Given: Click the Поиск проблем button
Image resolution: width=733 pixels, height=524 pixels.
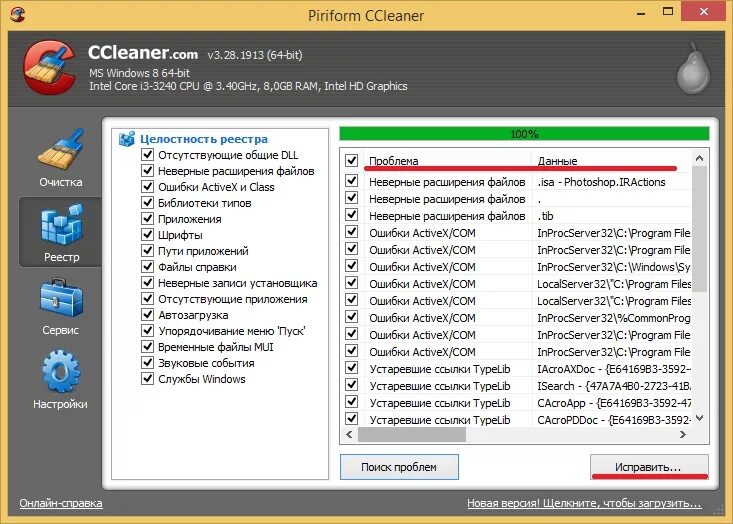Looking at the screenshot, I should click(x=399, y=467).
